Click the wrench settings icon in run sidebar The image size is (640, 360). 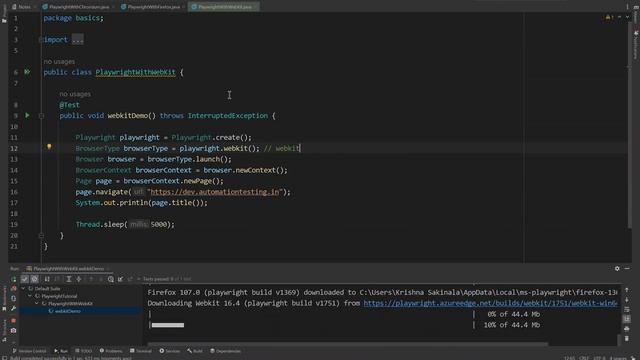click(x=13, y=309)
